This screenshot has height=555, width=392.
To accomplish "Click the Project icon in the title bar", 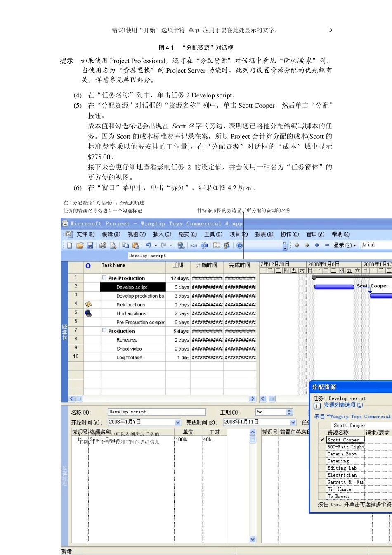I will [65, 223].
